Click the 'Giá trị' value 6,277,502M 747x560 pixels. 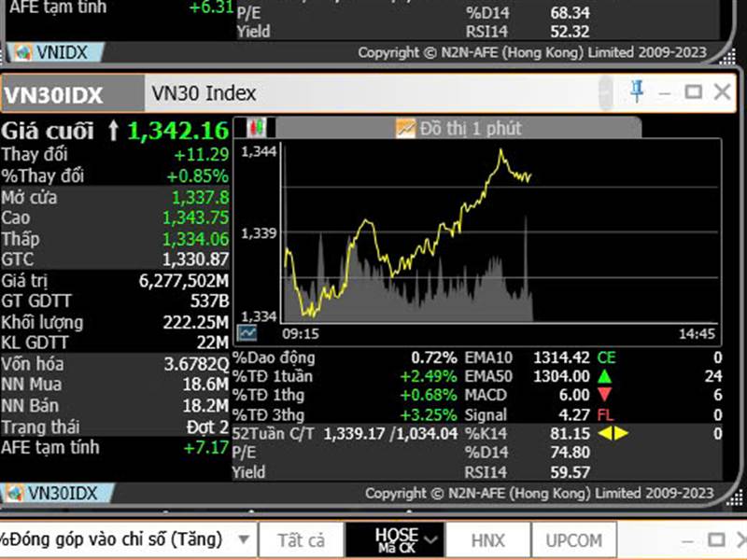pyautogui.click(x=184, y=281)
